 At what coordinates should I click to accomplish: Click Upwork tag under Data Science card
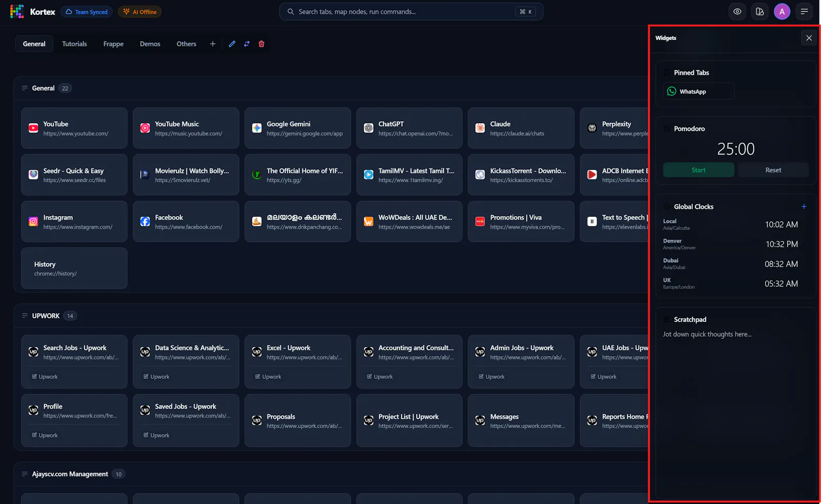[x=157, y=377]
